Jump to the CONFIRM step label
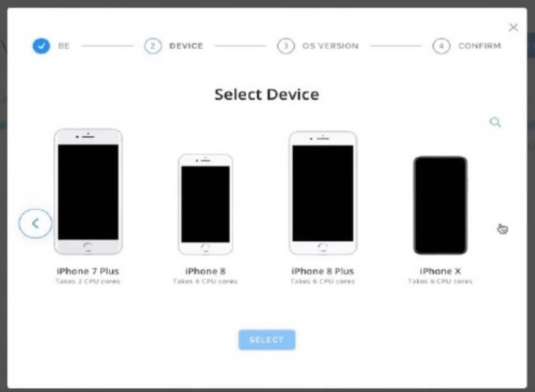Viewport: 535px width, 392px height. coord(479,46)
